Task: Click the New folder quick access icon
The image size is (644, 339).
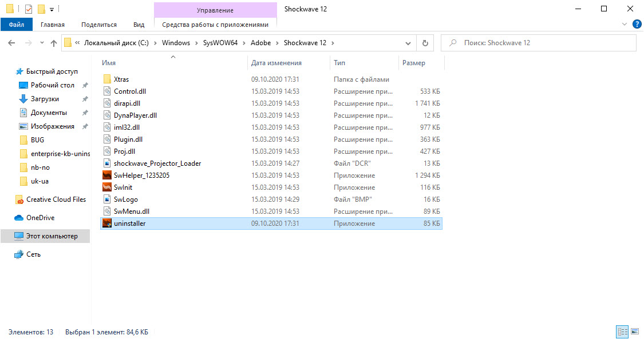Action: click(41, 9)
